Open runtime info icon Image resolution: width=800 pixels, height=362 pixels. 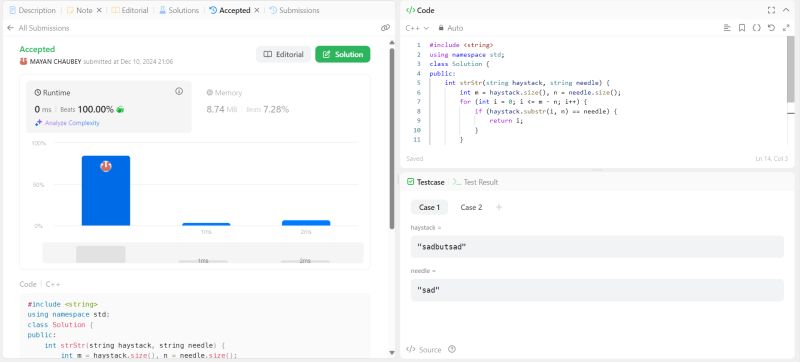(x=179, y=91)
